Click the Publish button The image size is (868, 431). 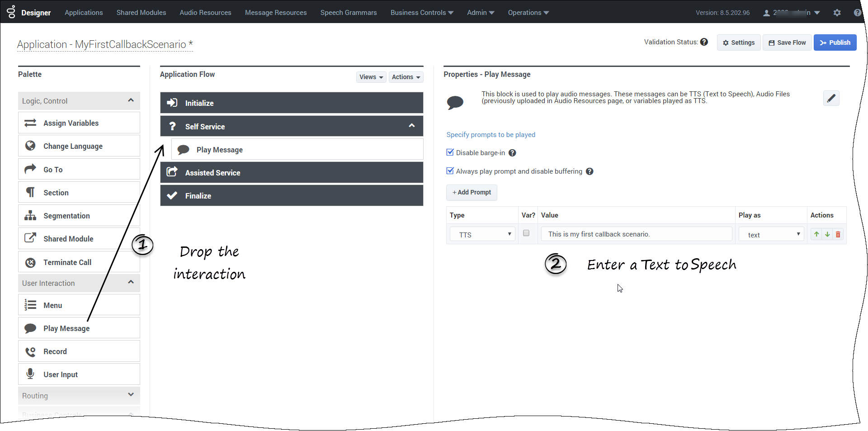(x=835, y=43)
